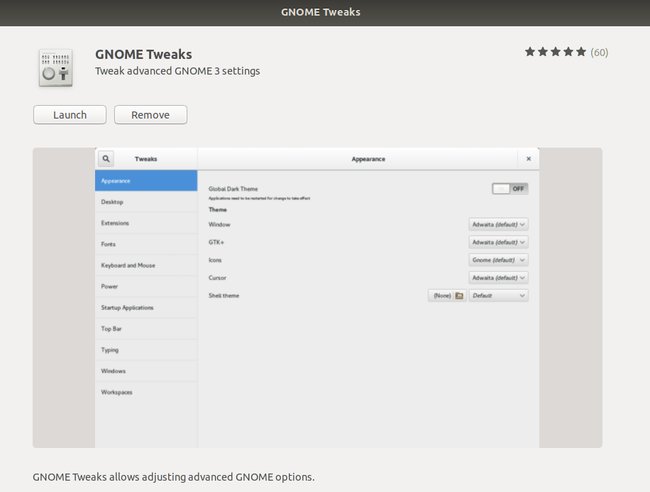Open Startup Applications in the sidebar
The height and width of the screenshot is (492, 650).
point(146,308)
